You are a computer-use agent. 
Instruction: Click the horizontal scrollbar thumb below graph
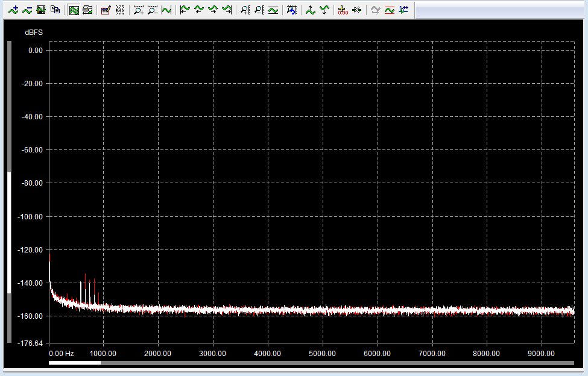(x=75, y=363)
